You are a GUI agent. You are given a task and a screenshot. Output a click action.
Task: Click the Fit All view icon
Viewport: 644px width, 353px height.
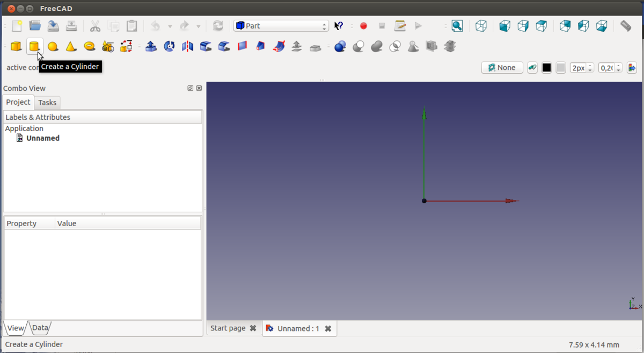tap(457, 26)
